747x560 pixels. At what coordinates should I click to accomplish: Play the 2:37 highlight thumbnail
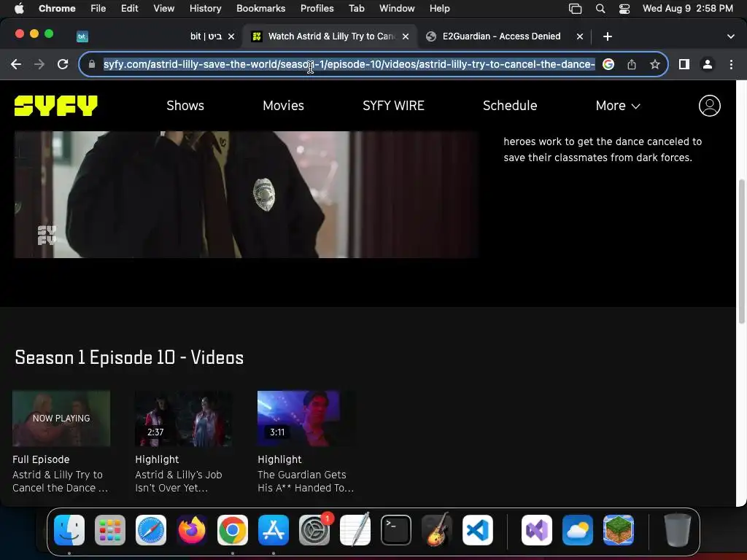pyautogui.click(x=184, y=419)
